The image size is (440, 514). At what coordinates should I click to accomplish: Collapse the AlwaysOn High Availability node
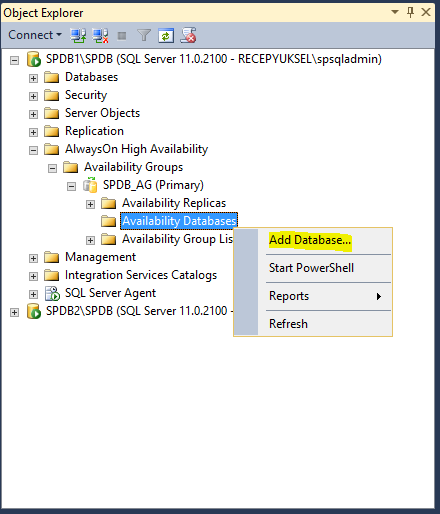coord(33,150)
